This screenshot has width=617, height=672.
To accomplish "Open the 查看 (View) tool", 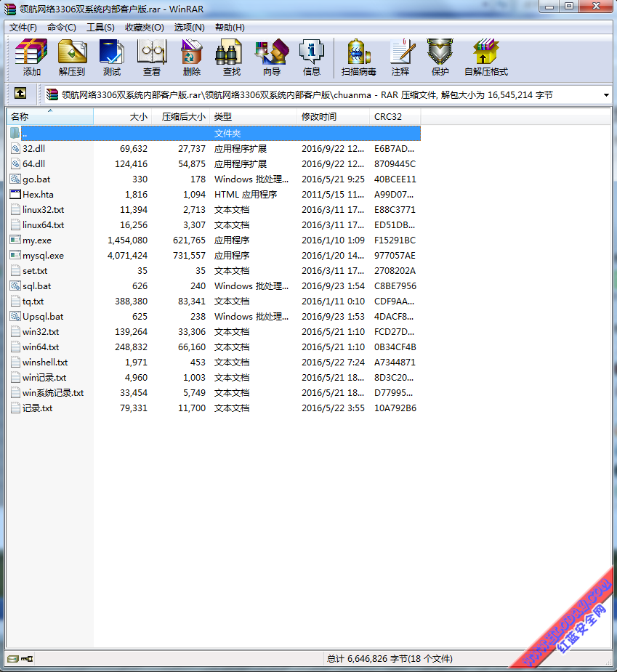I will click(x=152, y=57).
